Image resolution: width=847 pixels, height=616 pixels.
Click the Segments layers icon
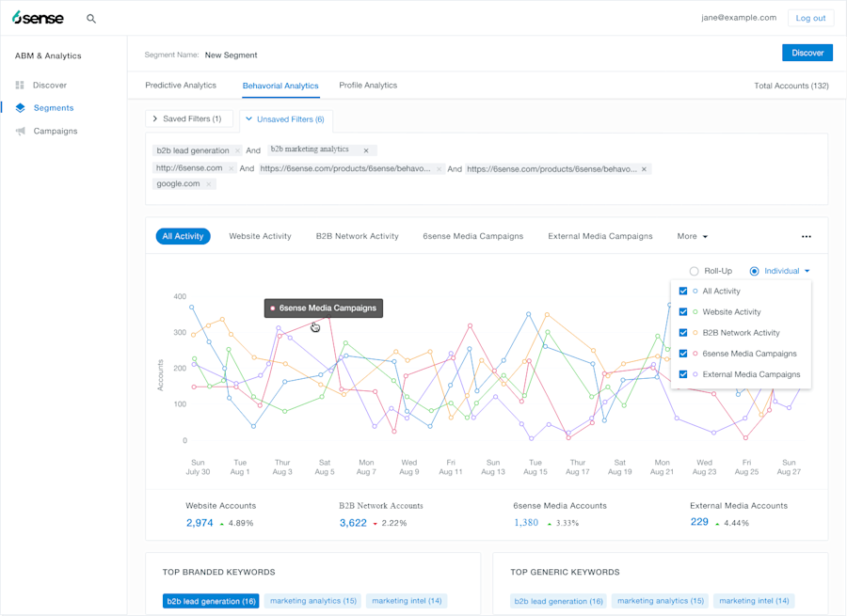click(20, 107)
